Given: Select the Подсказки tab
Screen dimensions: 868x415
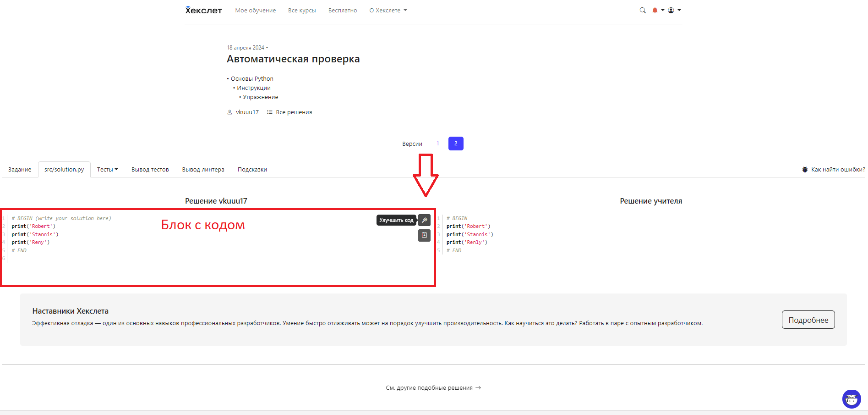Looking at the screenshot, I should tap(252, 170).
